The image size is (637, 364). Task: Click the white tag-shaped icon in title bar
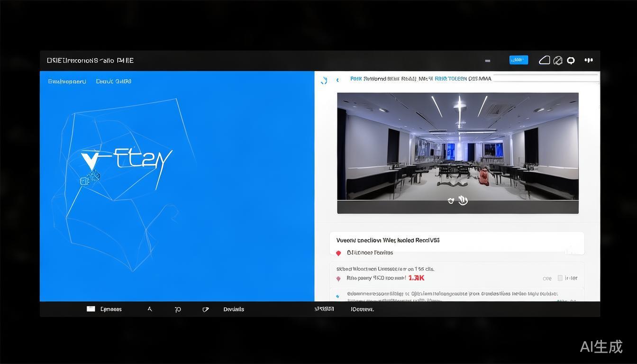544,60
